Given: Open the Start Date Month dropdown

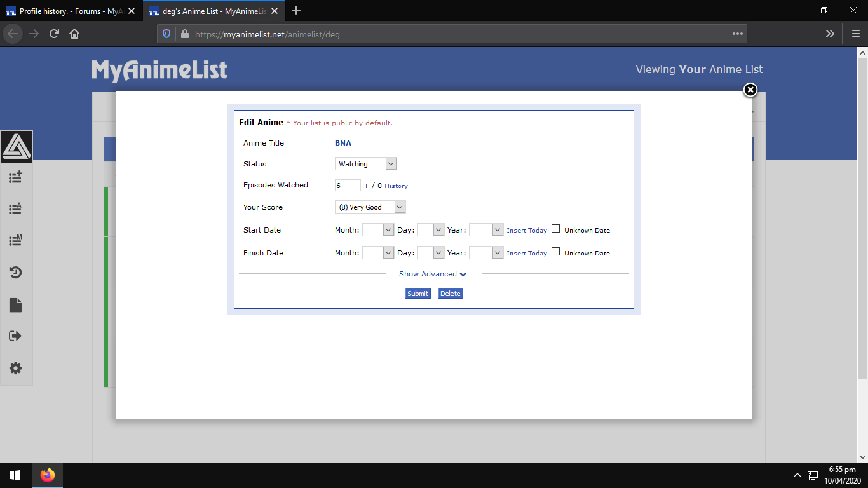Looking at the screenshot, I should pos(378,230).
